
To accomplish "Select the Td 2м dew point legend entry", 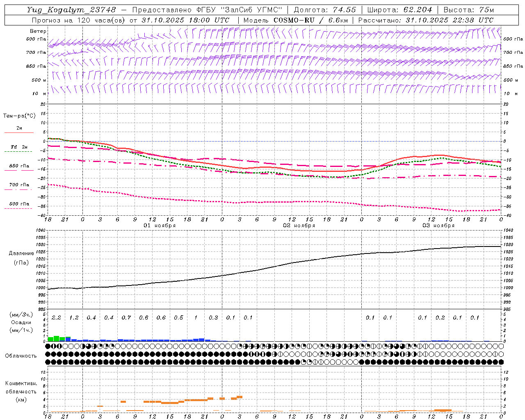I will coord(19,147).
